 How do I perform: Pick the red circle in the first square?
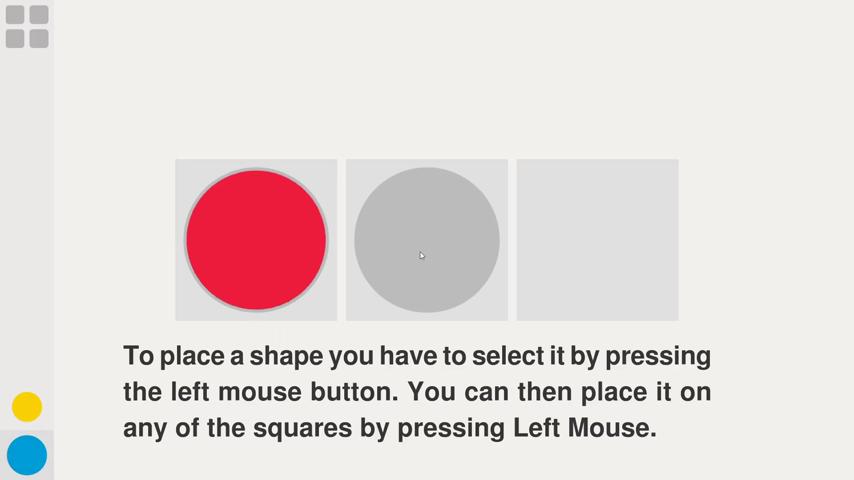coord(256,240)
